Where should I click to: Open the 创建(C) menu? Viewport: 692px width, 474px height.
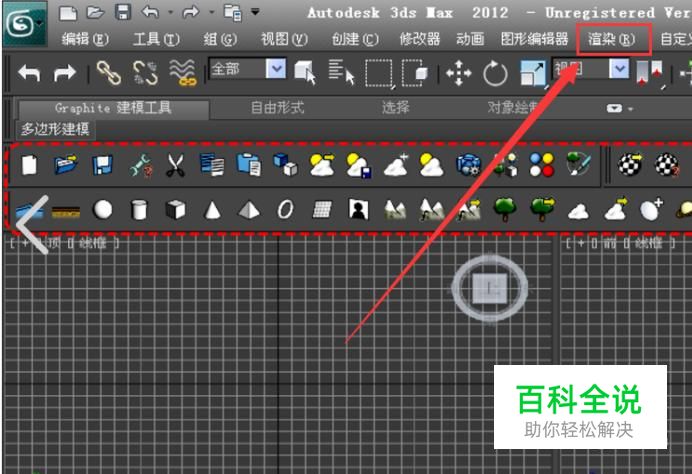tap(355, 39)
